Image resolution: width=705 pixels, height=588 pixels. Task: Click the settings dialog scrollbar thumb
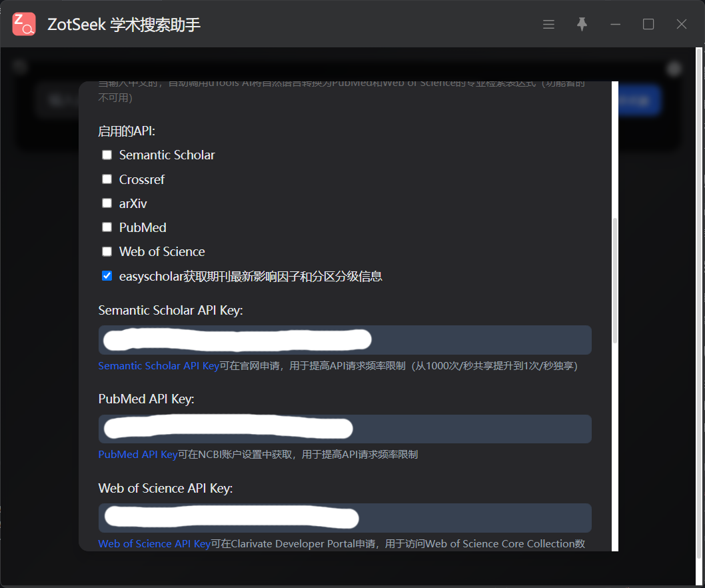[x=615, y=281]
